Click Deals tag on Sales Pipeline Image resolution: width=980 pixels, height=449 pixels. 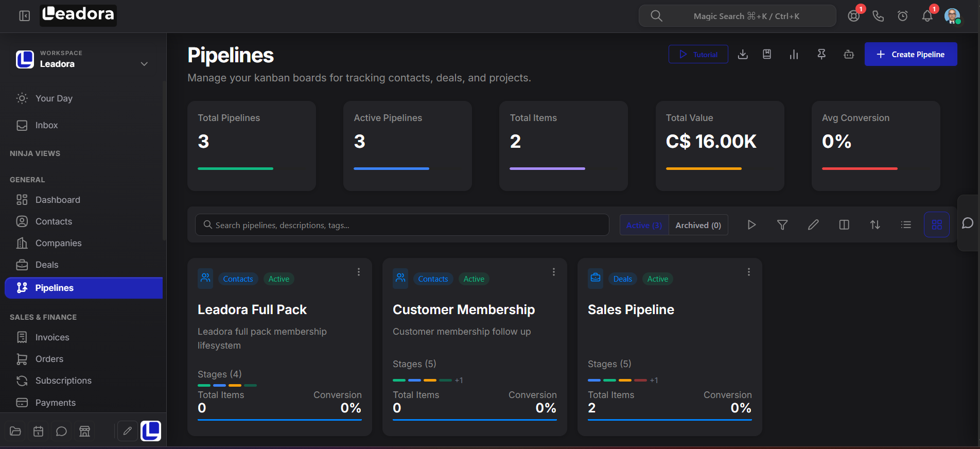pos(622,279)
